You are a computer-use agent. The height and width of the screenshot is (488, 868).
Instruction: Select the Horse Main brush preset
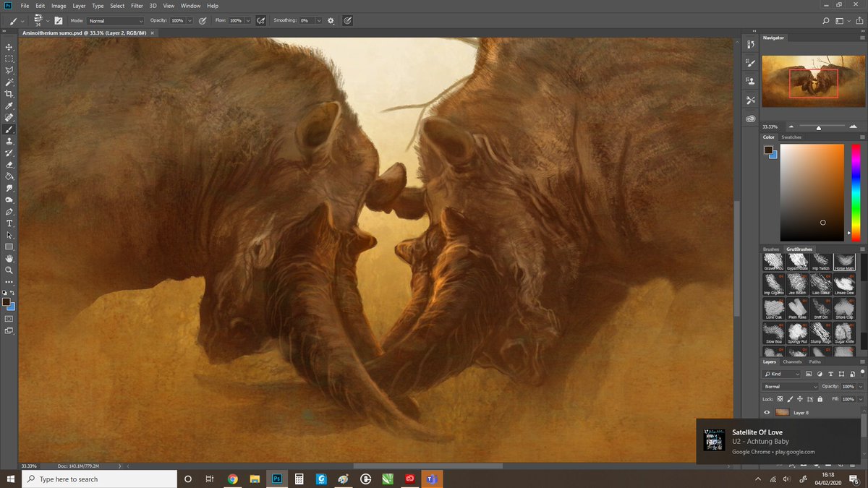pos(844,262)
